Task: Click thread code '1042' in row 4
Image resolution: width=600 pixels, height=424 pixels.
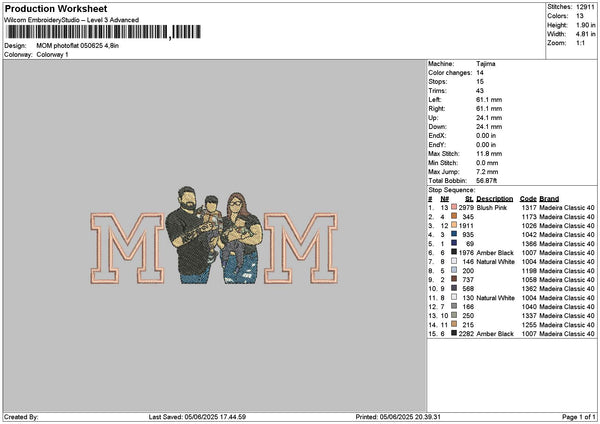Action: 529,235
